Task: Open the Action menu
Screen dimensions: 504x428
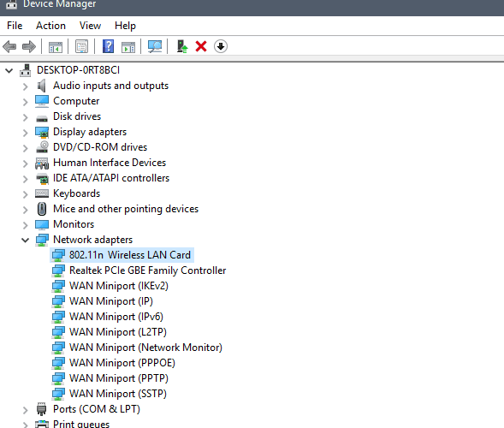Action: (50, 26)
